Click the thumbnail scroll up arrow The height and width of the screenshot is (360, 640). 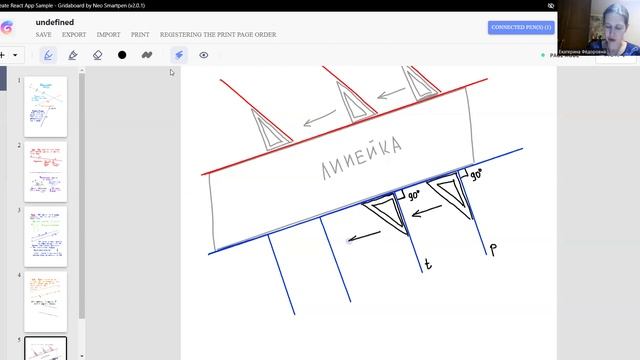(x=82, y=70)
